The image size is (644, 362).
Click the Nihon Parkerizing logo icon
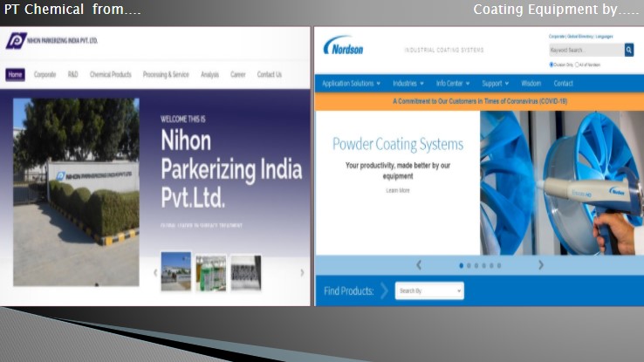click(16, 41)
